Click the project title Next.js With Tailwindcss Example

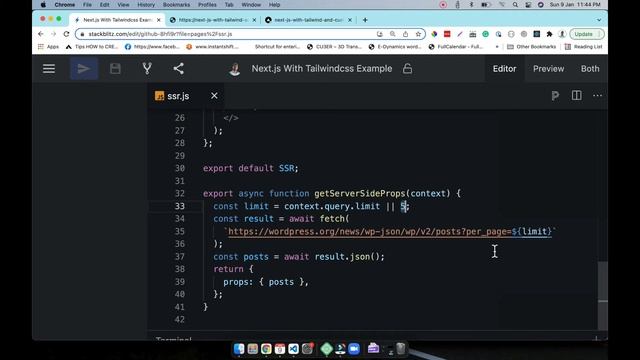pyautogui.click(x=322, y=69)
